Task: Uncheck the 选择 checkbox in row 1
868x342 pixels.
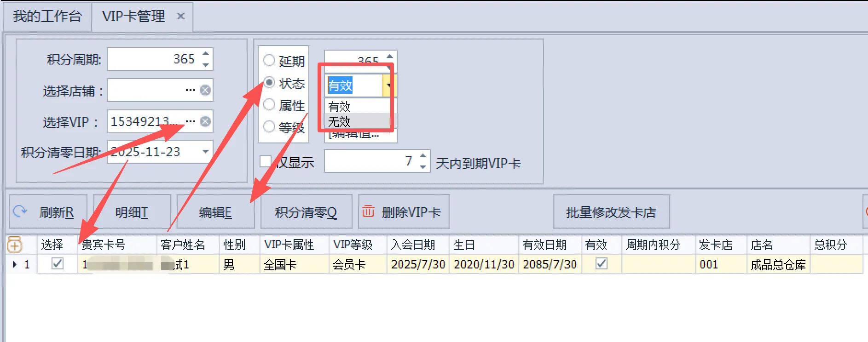Action: coord(58,264)
